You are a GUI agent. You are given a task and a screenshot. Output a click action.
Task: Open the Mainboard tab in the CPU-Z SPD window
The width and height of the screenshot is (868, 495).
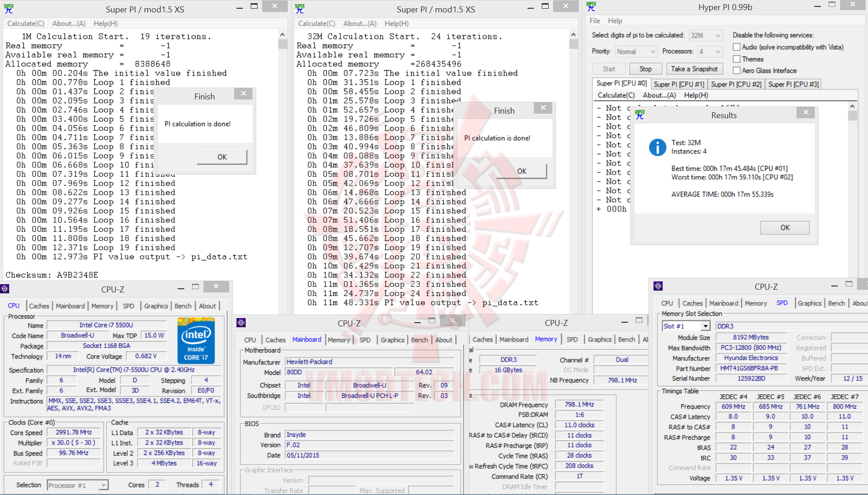[724, 303]
